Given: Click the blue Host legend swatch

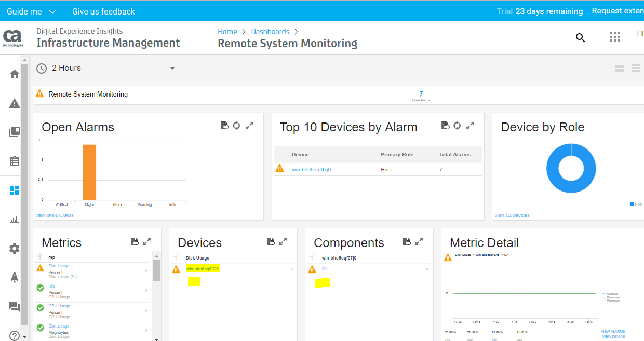Looking at the screenshot, I should point(632,204).
